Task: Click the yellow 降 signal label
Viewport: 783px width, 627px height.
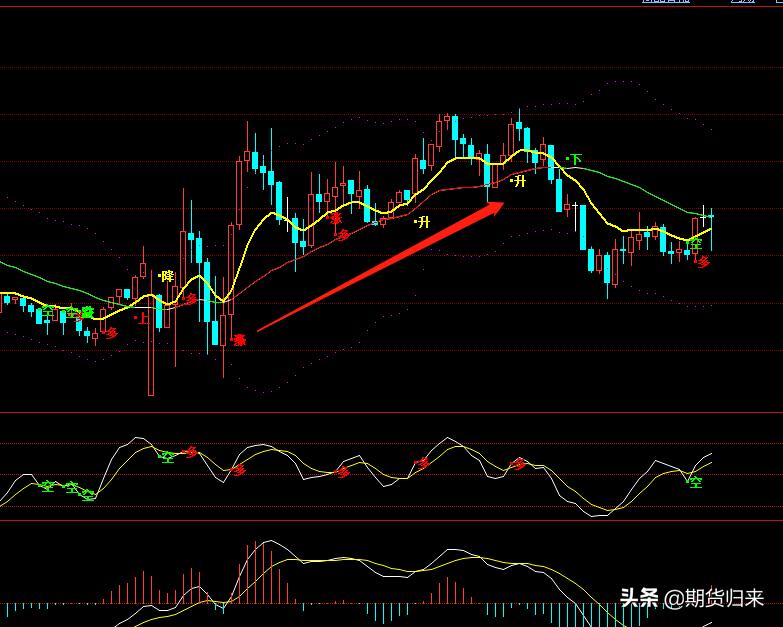Action: pyautogui.click(x=166, y=276)
